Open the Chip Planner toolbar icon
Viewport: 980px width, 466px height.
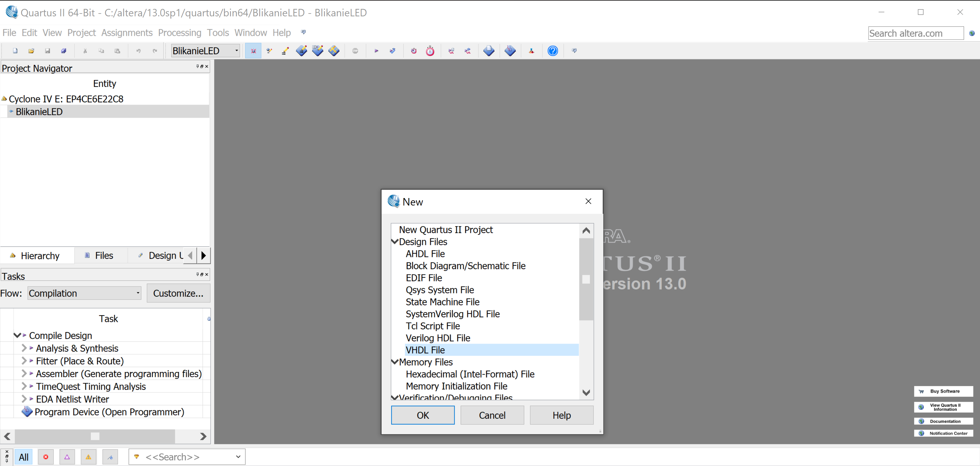[x=334, y=51]
